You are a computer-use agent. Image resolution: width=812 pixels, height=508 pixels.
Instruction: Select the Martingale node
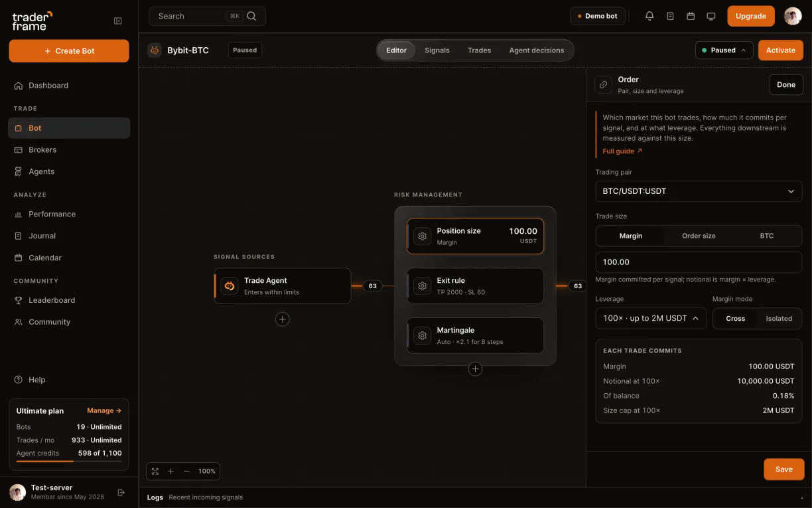pos(475,335)
